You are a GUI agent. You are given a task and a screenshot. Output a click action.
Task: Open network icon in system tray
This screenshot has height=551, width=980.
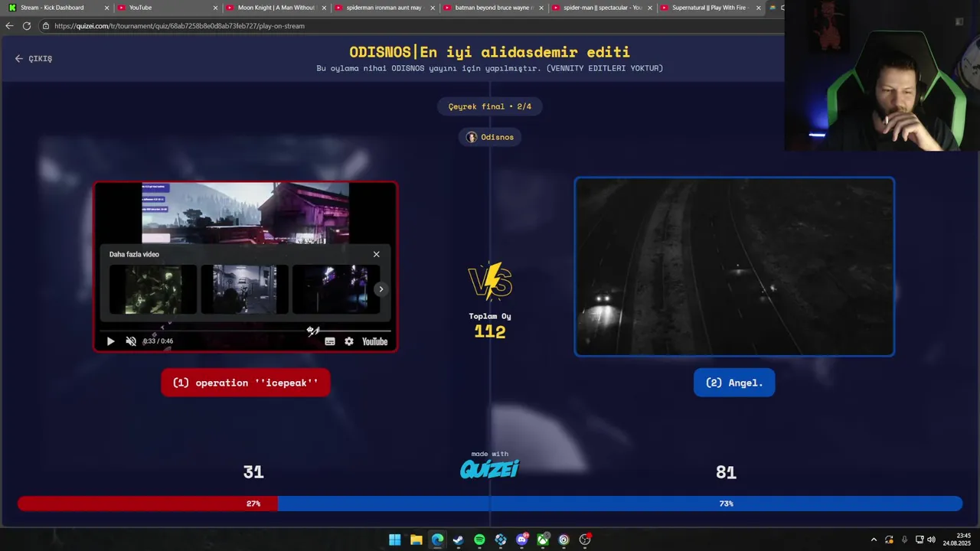(920, 540)
